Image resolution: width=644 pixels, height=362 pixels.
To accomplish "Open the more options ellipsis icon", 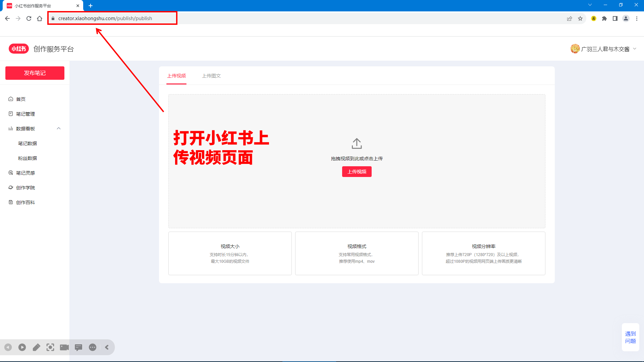I will [x=93, y=347].
